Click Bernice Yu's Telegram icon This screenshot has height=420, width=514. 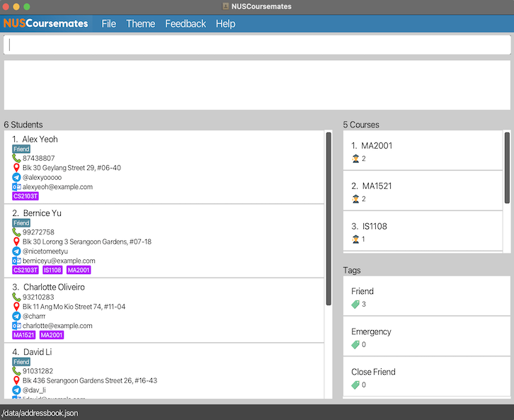click(16, 251)
